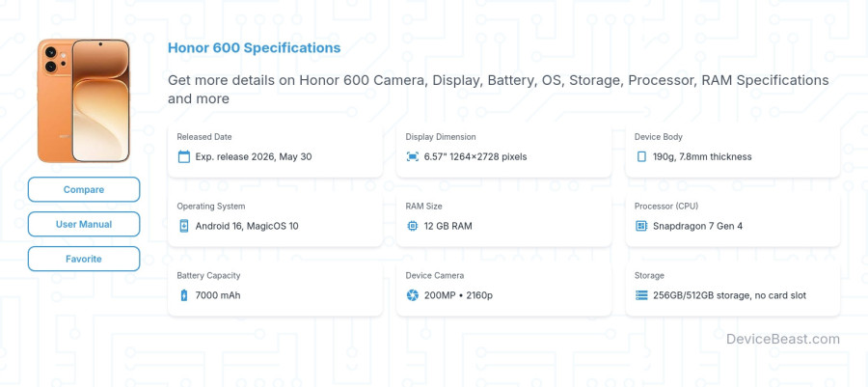Click the 'Device Body' label
868x387 pixels.
(658, 137)
